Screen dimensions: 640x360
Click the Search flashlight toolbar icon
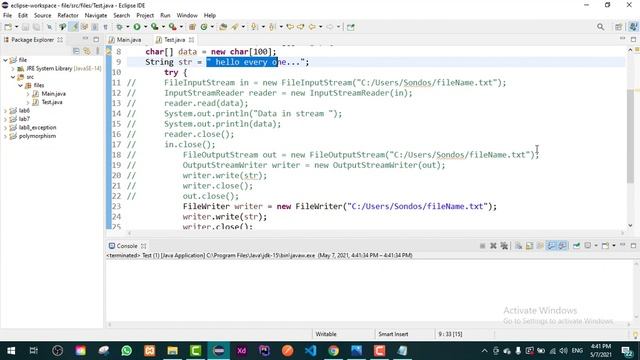[235, 27]
